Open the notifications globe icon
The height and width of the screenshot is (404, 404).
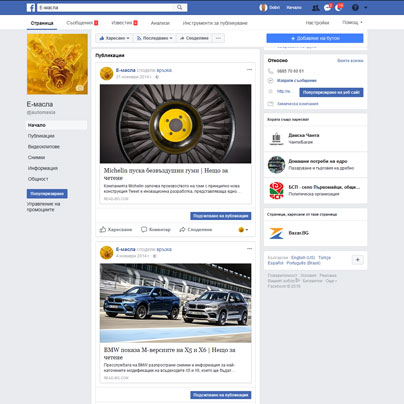coord(339,8)
